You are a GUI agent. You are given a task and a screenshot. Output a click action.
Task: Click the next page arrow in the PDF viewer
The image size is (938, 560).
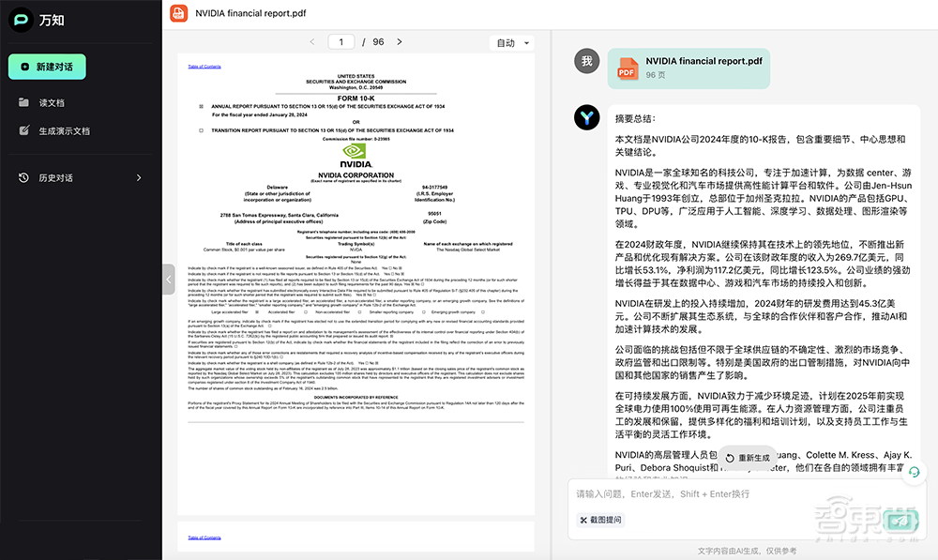click(x=400, y=42)
